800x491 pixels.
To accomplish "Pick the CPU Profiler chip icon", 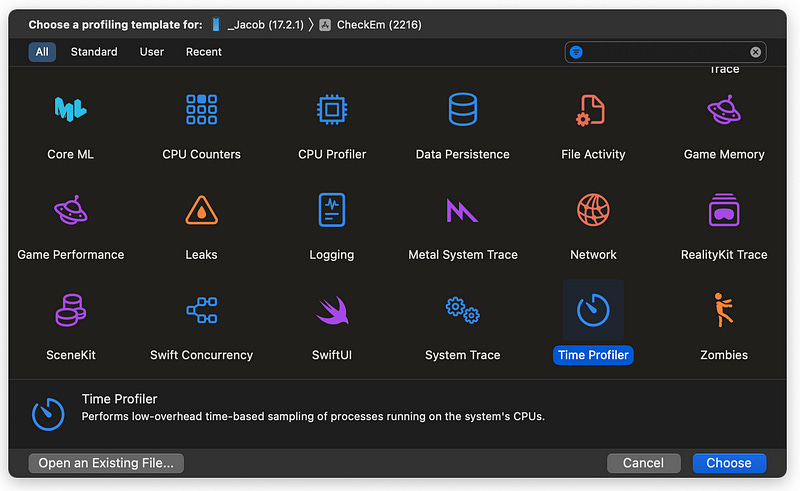I will tap(332, 109).
